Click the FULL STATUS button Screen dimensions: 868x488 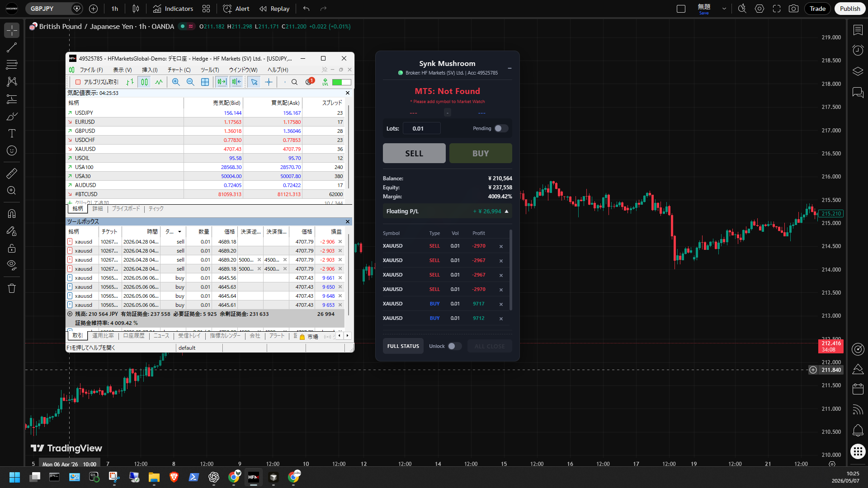tap(403, 346)
